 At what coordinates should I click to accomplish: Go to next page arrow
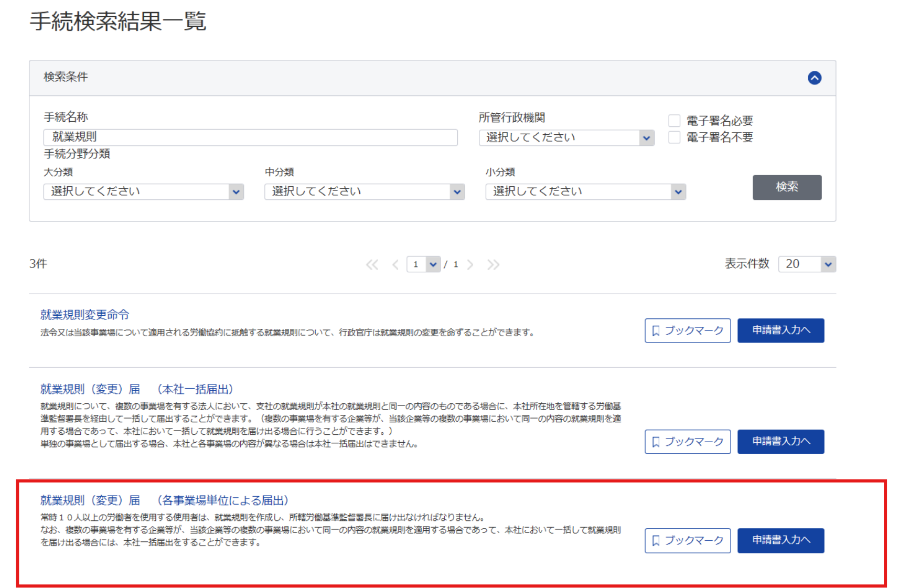(x=470, y=265)
